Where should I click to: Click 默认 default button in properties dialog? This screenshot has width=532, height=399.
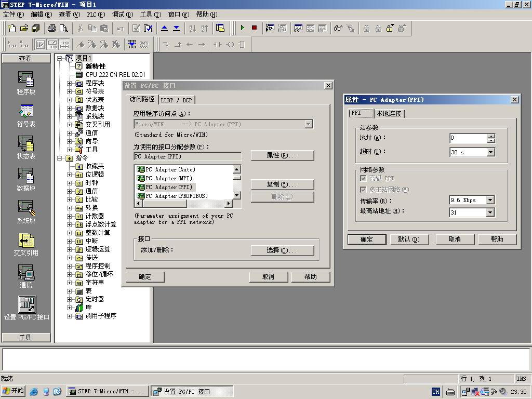coord(409,240)
